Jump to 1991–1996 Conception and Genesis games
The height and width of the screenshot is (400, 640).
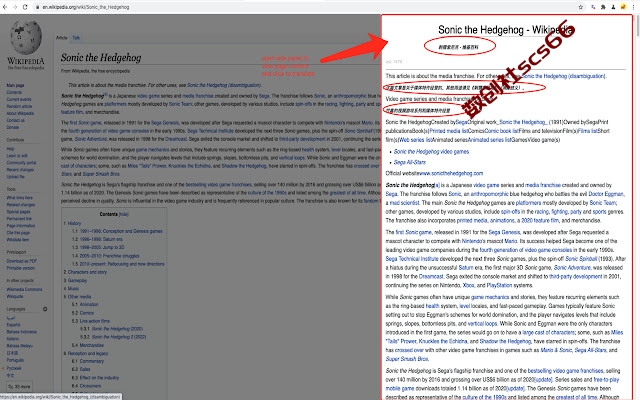pyautogui.click(x=121, y=231)
